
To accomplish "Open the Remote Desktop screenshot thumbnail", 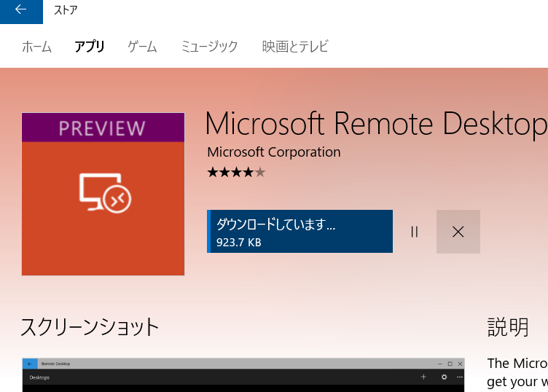I will [243, 375].
